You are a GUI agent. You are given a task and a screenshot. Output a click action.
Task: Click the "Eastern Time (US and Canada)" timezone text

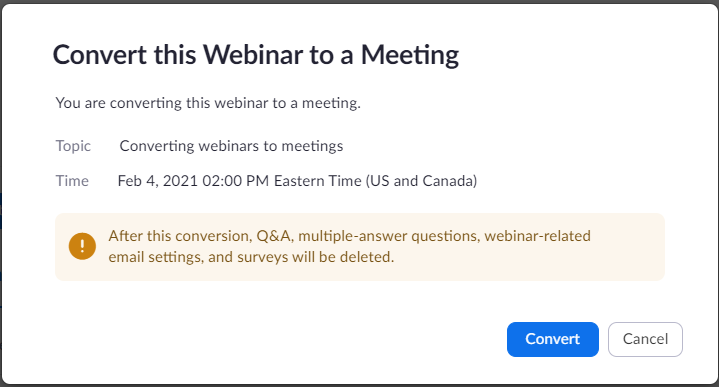click(x=376, y=181)
